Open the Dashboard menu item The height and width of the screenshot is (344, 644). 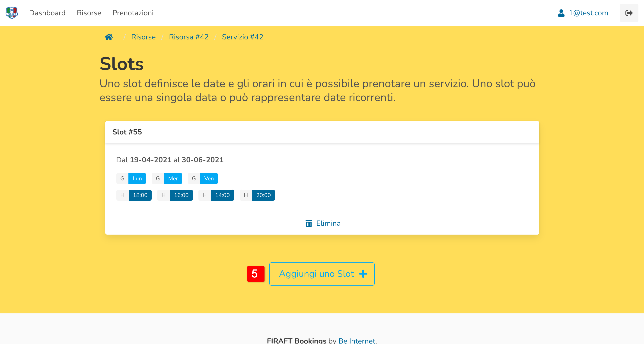(47, 13)
